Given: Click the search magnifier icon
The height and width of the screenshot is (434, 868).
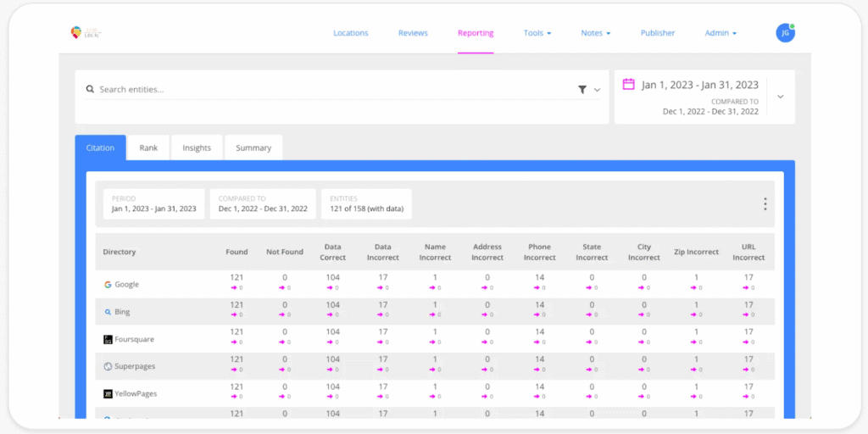Looking at the screenshot, I should pos(89,89).
